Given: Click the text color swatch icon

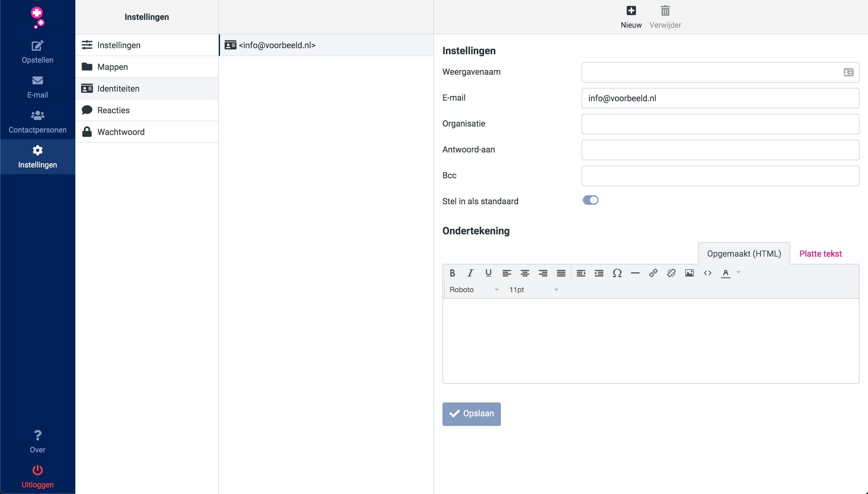Looking at the screenshot, I should coord(726,273).
